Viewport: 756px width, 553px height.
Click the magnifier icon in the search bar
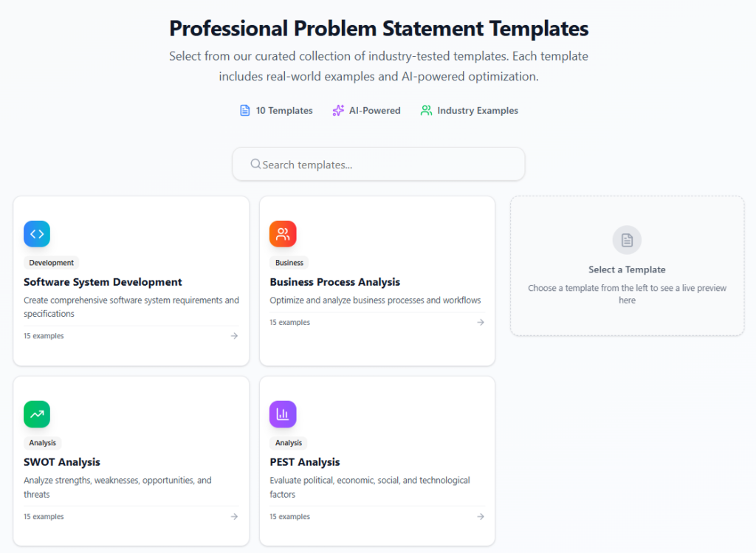(x=256, y=164)
